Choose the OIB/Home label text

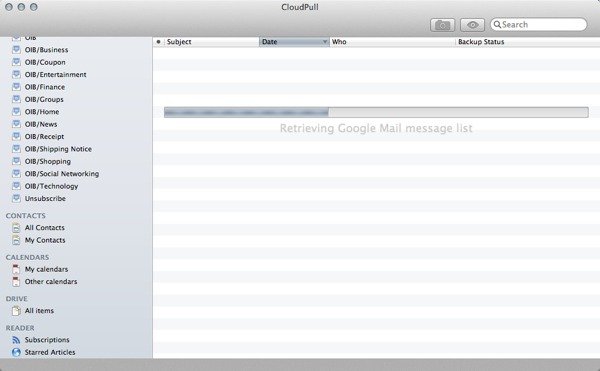tap(42, 112)
